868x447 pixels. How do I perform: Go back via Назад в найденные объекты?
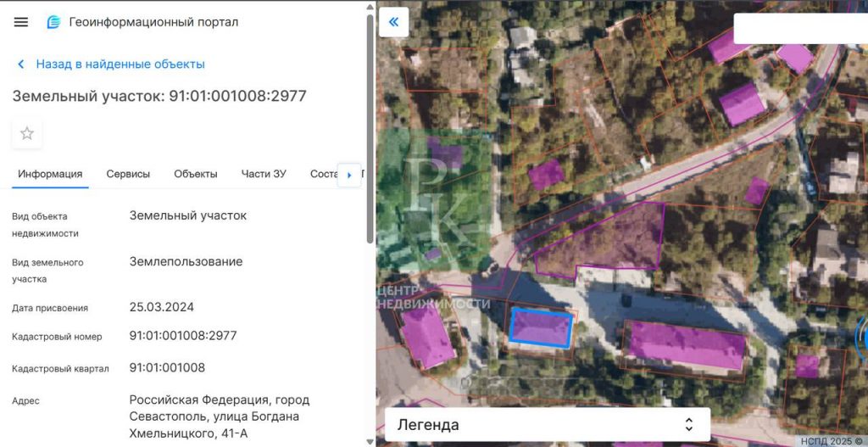click(120, 64)
